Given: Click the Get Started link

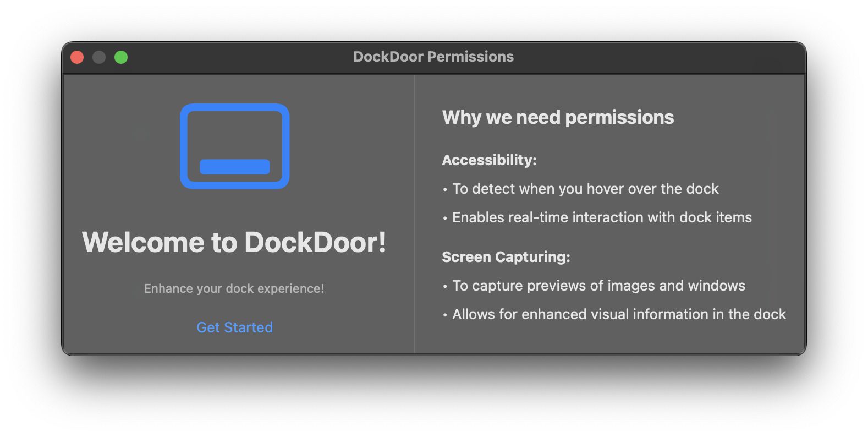Looking at the screenshot, I should click(x=234, y=327).
